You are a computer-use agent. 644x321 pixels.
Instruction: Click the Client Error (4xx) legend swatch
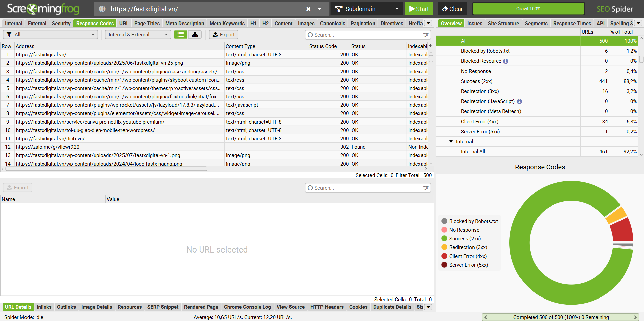[x=444, y=256]
